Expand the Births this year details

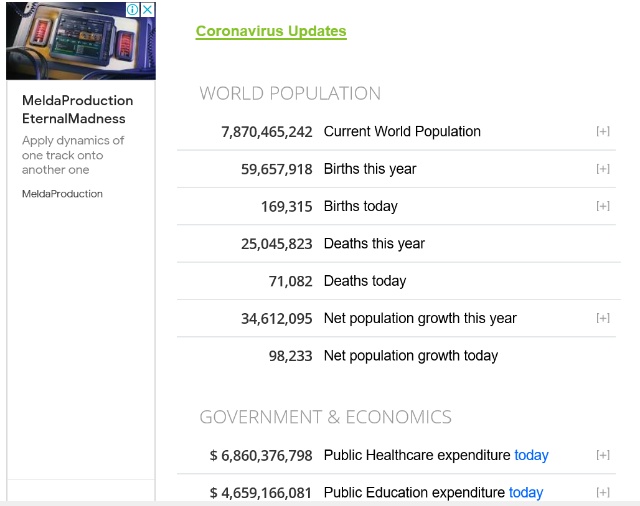[x=602, y=169]
